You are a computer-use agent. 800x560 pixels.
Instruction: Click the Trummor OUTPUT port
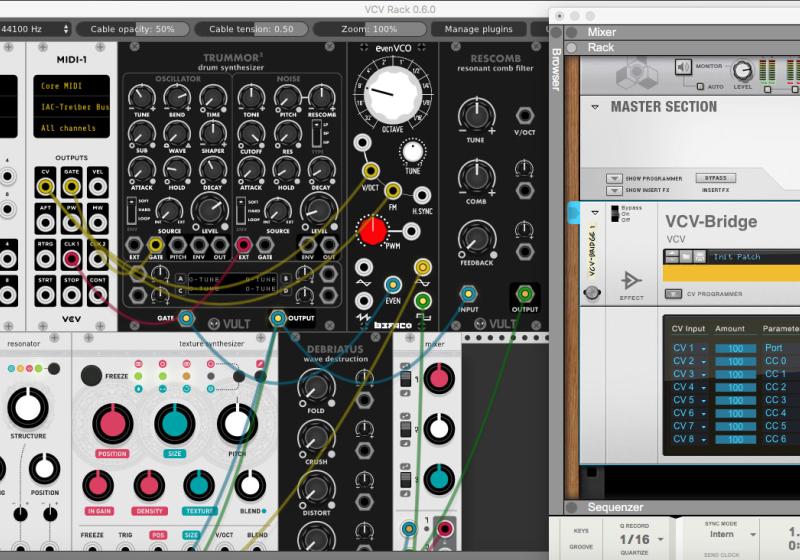pyautogui.click(x=278, y=318)
